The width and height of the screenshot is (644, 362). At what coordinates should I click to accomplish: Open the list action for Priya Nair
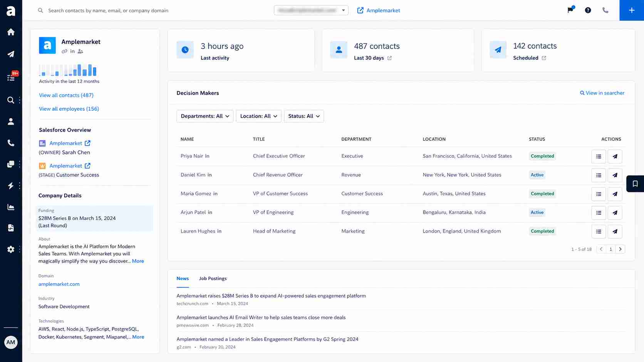(599, 156)
